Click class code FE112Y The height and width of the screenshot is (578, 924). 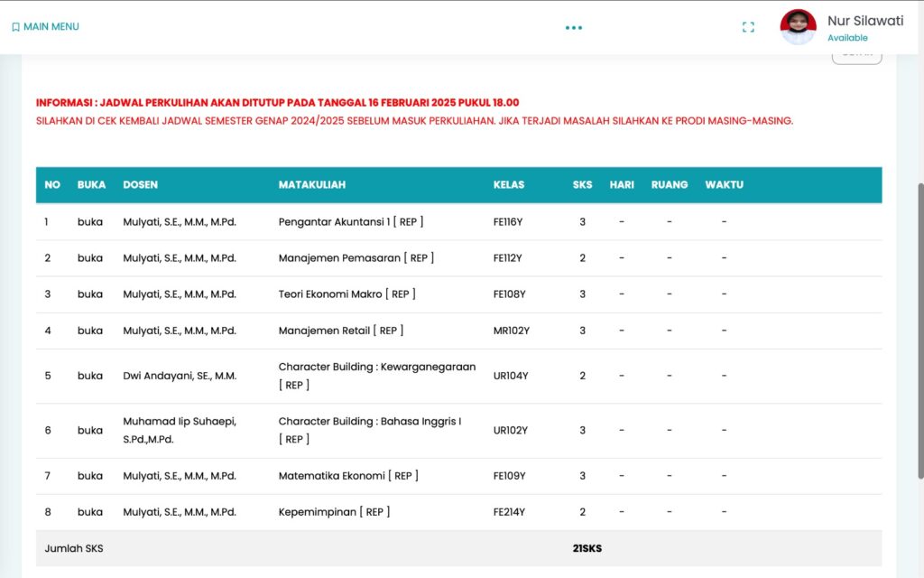[x=507, y=257]
